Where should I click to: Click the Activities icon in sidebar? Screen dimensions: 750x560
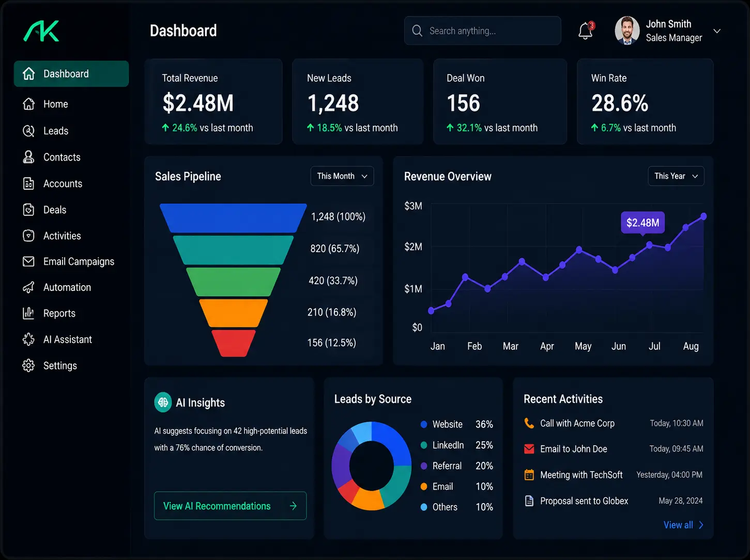tap(29, 236)
